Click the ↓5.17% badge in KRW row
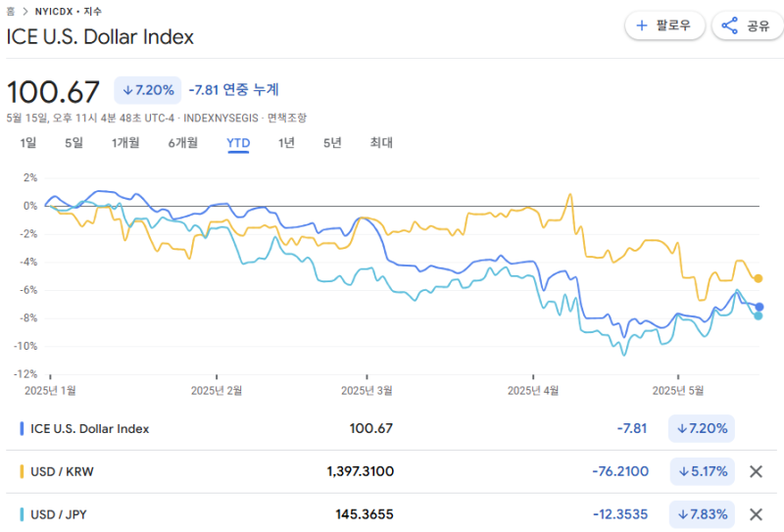Image resolution: width=784 pixels, height=532 pixels. [x=702, y=471]
